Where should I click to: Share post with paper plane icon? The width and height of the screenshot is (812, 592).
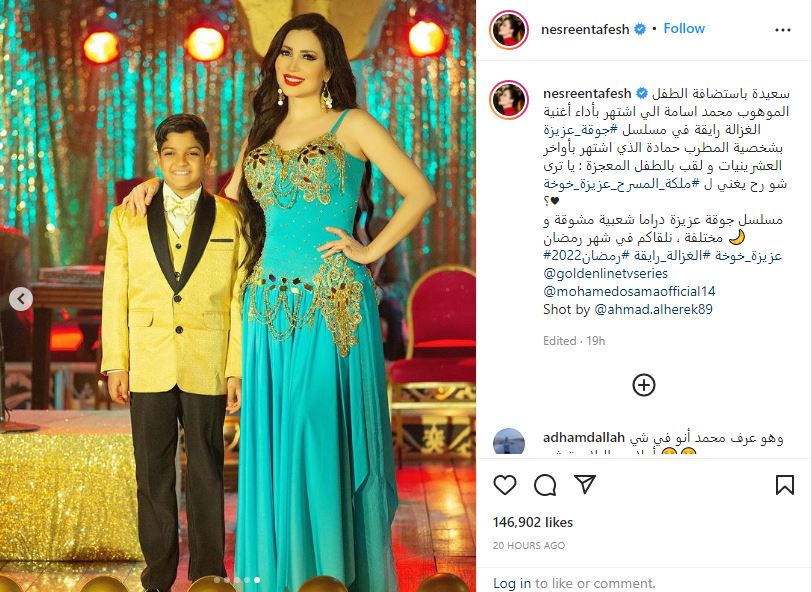click(x=585, y=484)
